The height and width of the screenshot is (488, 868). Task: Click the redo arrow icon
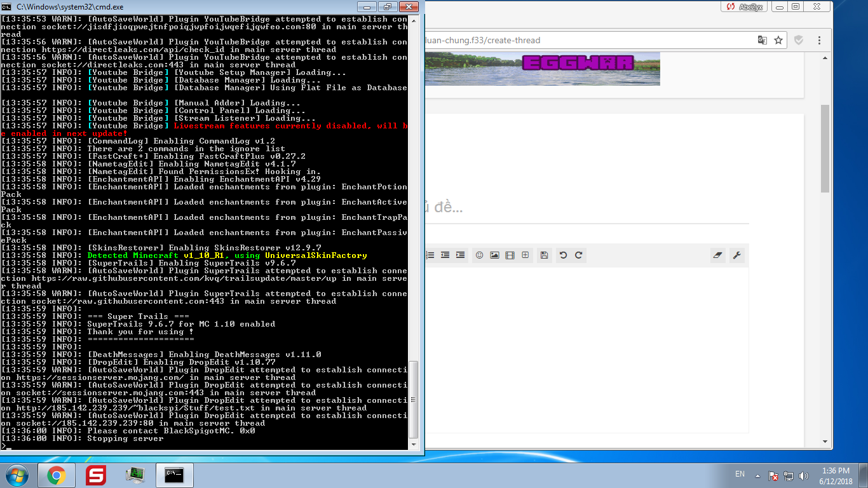pos(578,255)
